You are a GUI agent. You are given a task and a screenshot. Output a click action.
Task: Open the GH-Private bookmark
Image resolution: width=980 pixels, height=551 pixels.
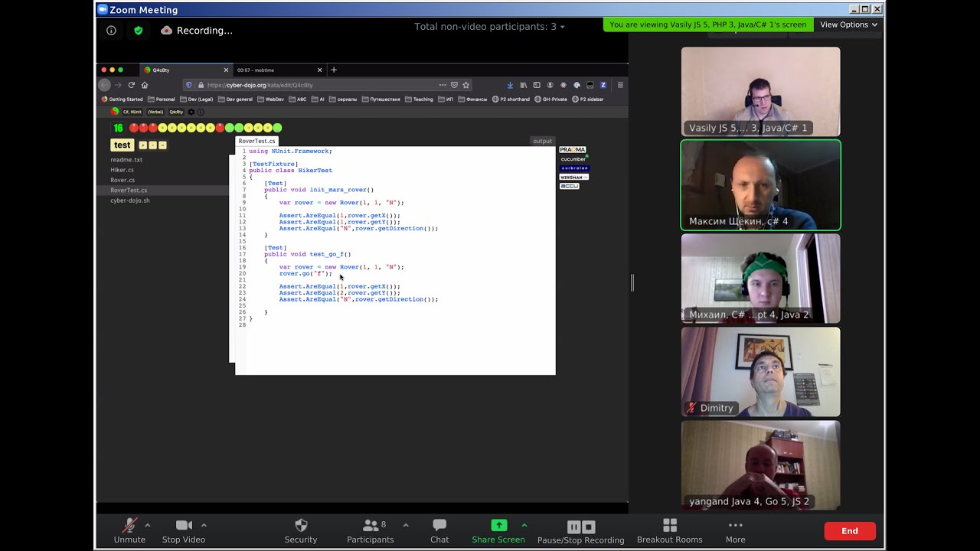(x=551, y=99)
